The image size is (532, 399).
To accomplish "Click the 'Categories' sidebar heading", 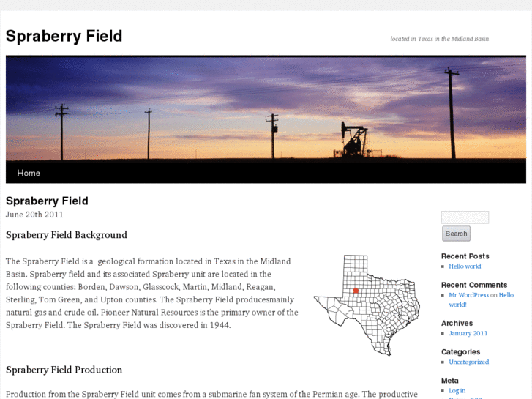I will [x=460, y=352].
